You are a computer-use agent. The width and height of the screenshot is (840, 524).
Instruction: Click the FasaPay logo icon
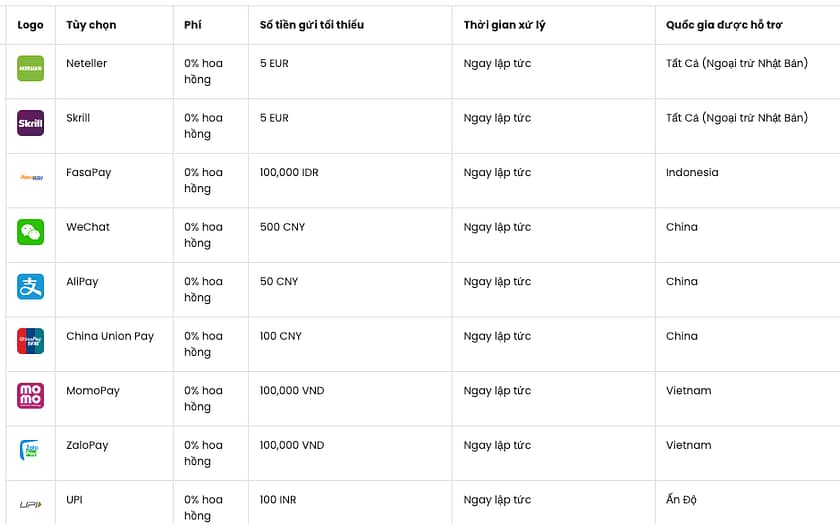(31, 178)
